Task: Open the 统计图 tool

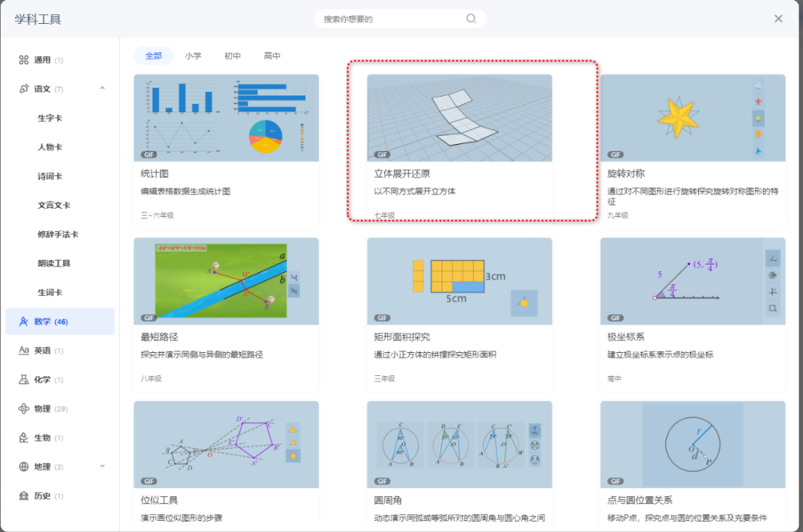Action: point(226,119)
